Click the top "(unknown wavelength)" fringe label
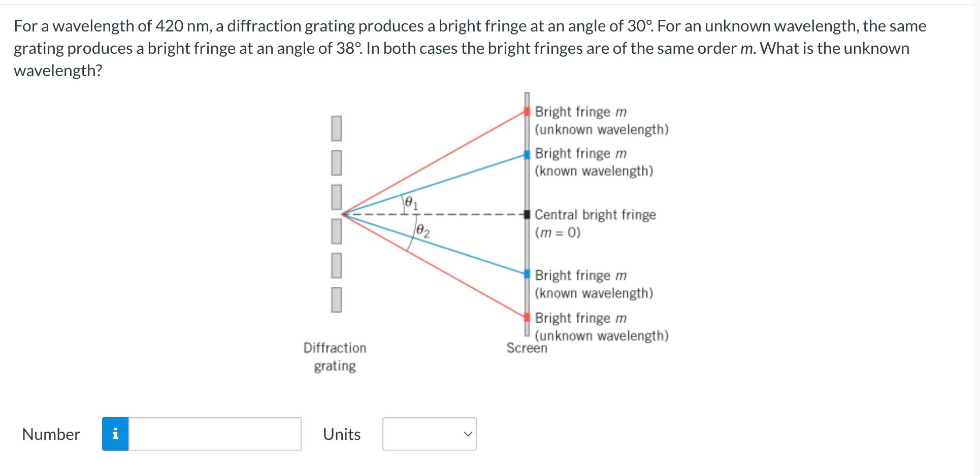This screenshot has height=476, width=980. click(602, 130)
